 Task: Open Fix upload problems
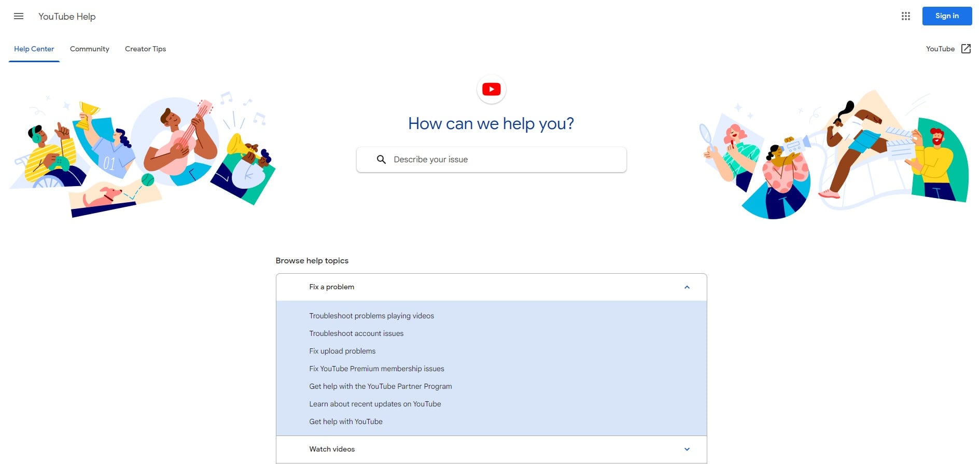click(342, 351)
